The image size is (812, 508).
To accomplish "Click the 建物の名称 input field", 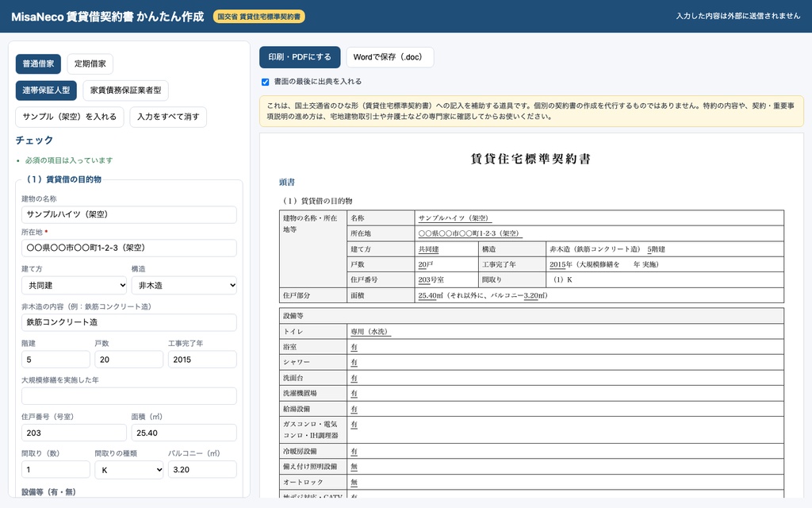I will (x=129, y=214).
